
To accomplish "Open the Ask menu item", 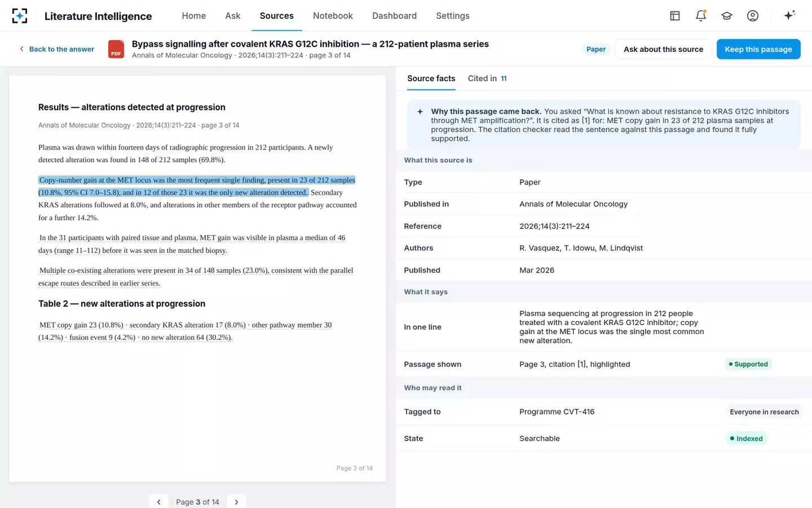I will point(233,16).
